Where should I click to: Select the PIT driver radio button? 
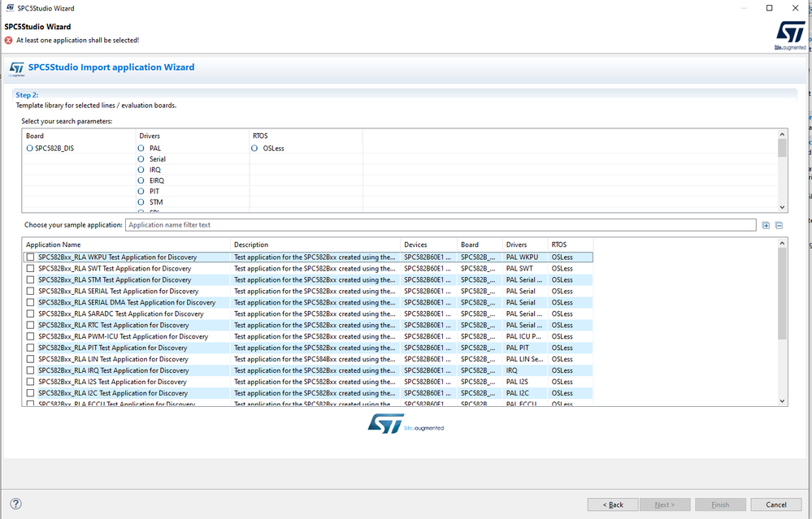click(141, 192)
